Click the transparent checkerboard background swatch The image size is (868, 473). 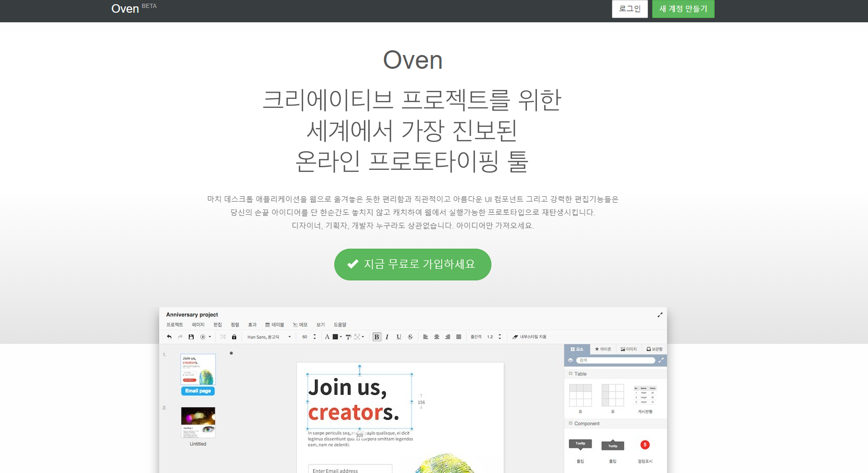pyautogui.click(x=357, y=337)
